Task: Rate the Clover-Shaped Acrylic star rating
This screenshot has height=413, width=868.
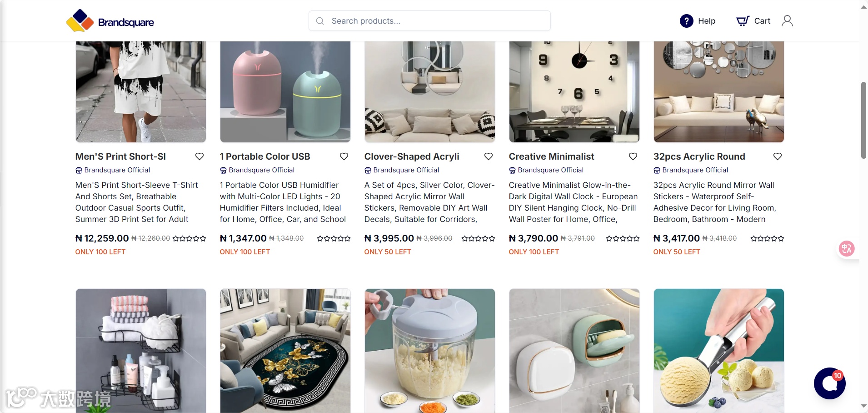Action: 478,238
